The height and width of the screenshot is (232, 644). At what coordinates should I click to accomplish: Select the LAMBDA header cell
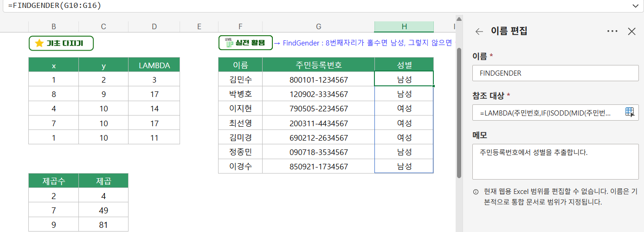(154, 65)
